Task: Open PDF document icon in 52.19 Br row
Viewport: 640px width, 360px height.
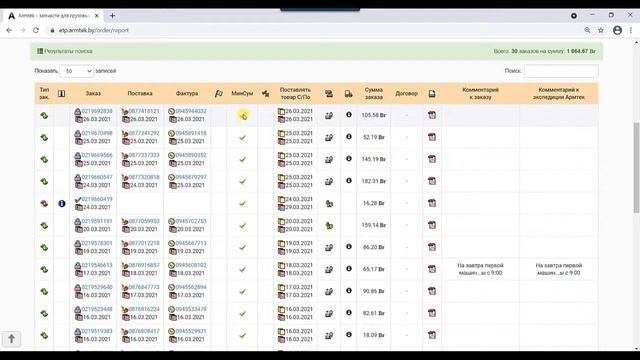Action: (432, 137)
